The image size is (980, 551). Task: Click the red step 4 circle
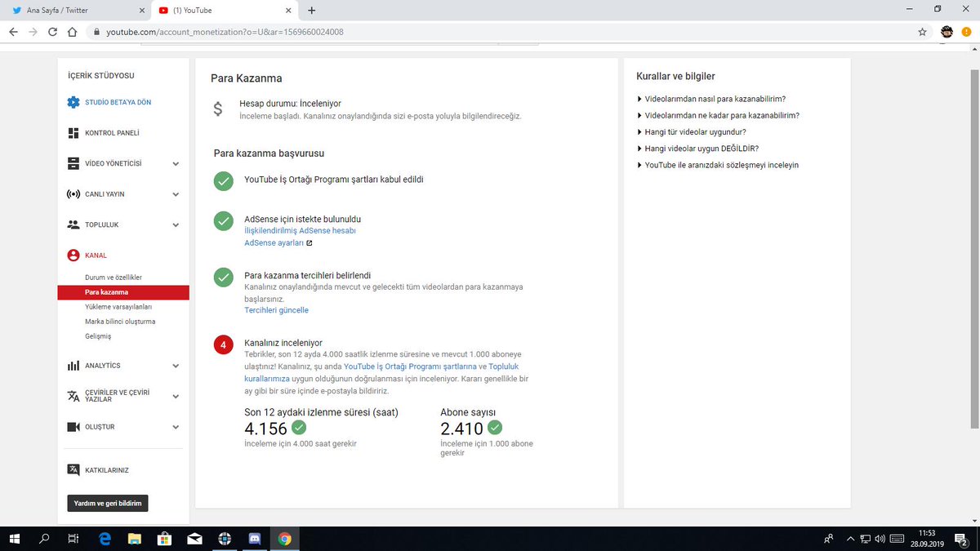click(x=224, y=344)
